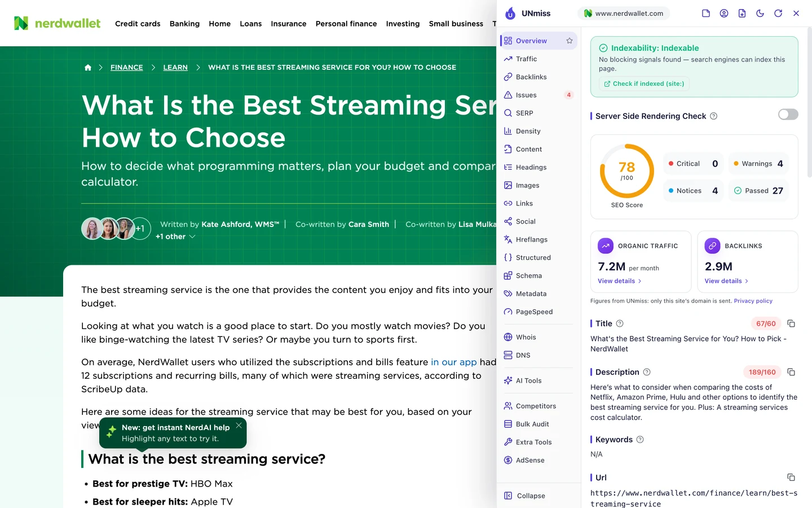Viewport: 812px width, 508px height.
Task: Copy the description with its copy icon
Action: pyautogui.click(x=791, y=372)
